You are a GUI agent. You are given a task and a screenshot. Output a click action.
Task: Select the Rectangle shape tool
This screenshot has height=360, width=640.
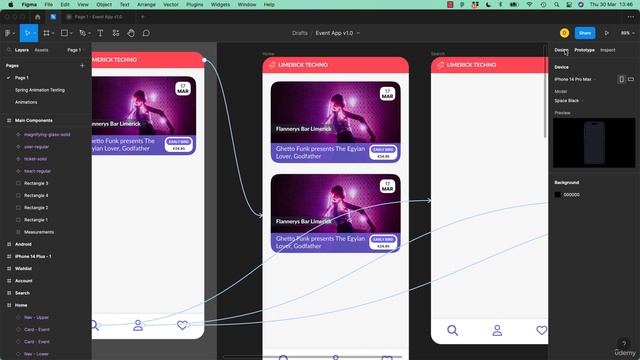click(x=64, y=33)
